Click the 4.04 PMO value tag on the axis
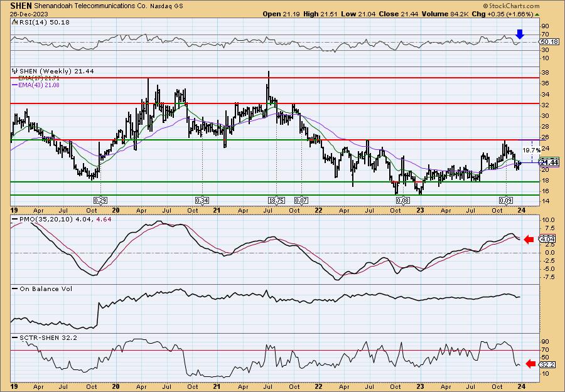Screen dimensions: 565x392 pos(549,239)
